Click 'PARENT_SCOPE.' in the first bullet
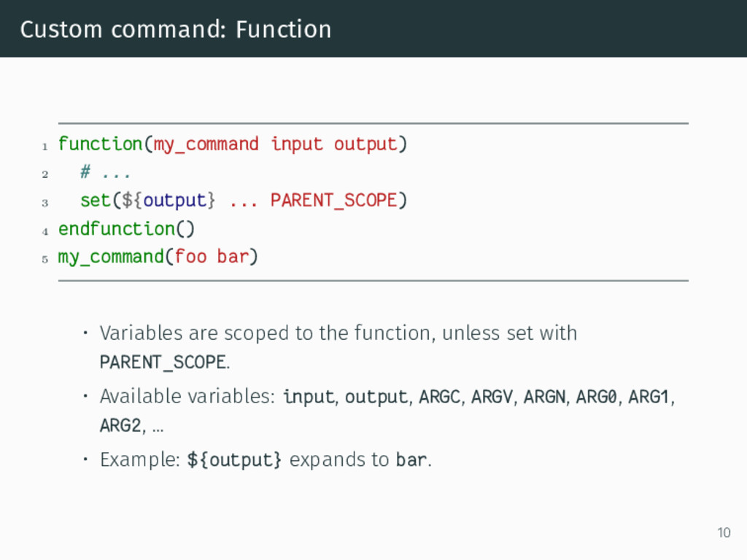The width and height of the screenshot is (747, 560). (x=165, y=362)
